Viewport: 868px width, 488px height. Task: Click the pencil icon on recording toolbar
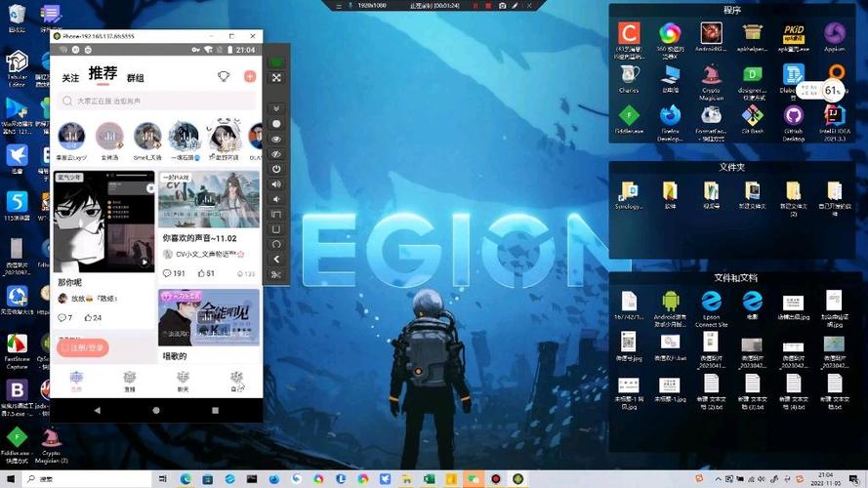515,6
